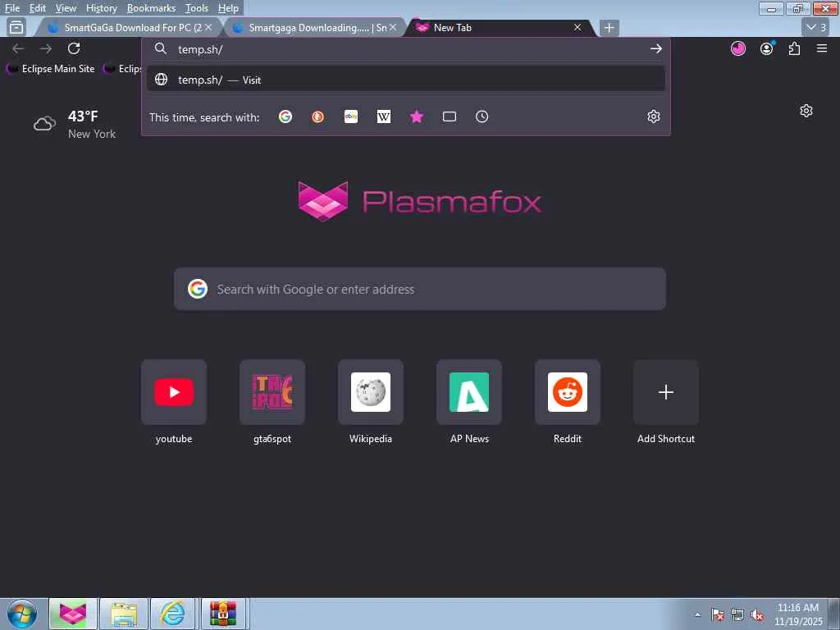Click address bar containing temp.sh/

(x=407, y=48)
